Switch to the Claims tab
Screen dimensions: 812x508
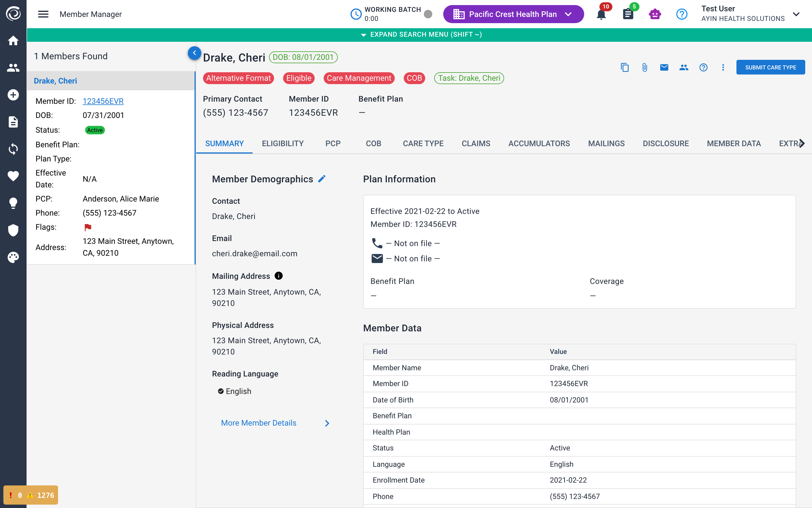click(x=476, y=143)
